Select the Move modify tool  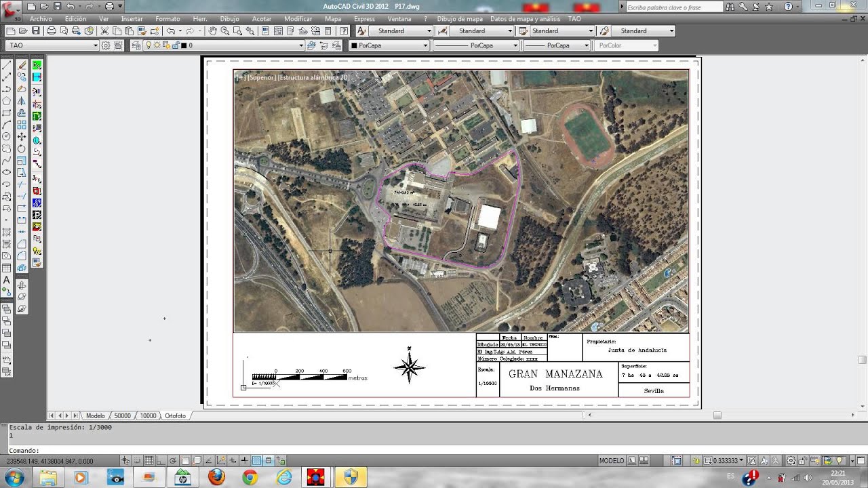(x=22, y=136)
